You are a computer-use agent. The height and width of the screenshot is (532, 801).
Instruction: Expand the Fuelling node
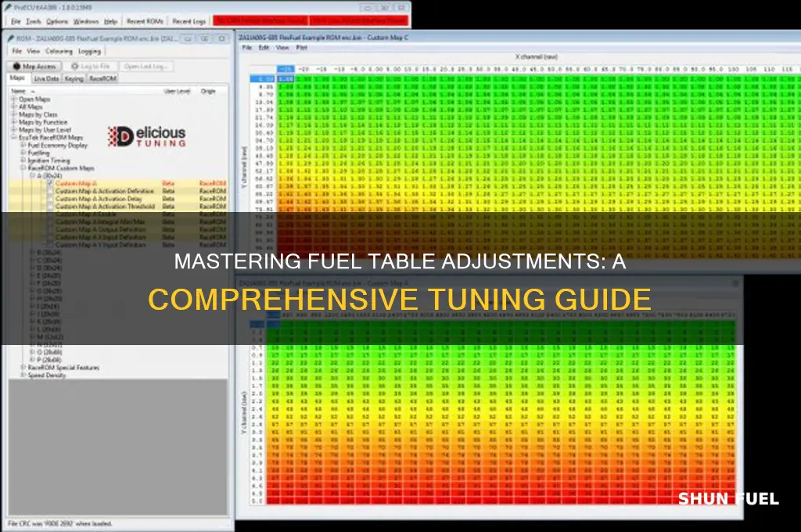(x=23, y=153)
